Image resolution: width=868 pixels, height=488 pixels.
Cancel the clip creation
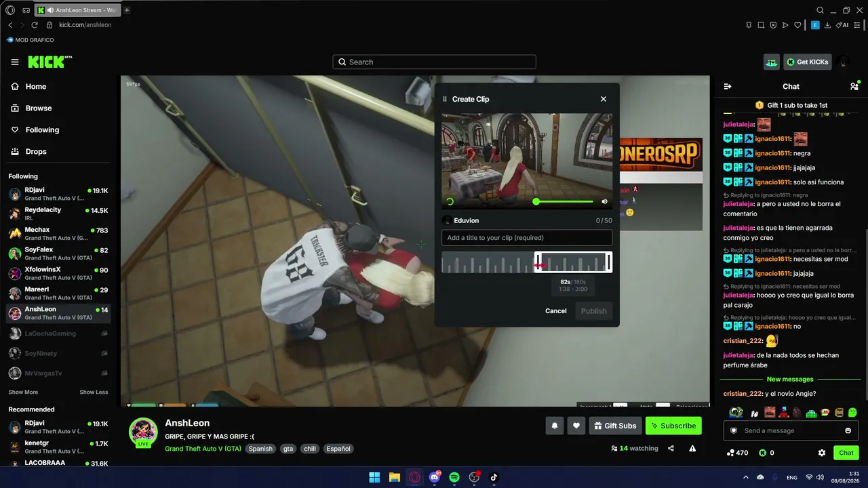[x=555, y=311]
